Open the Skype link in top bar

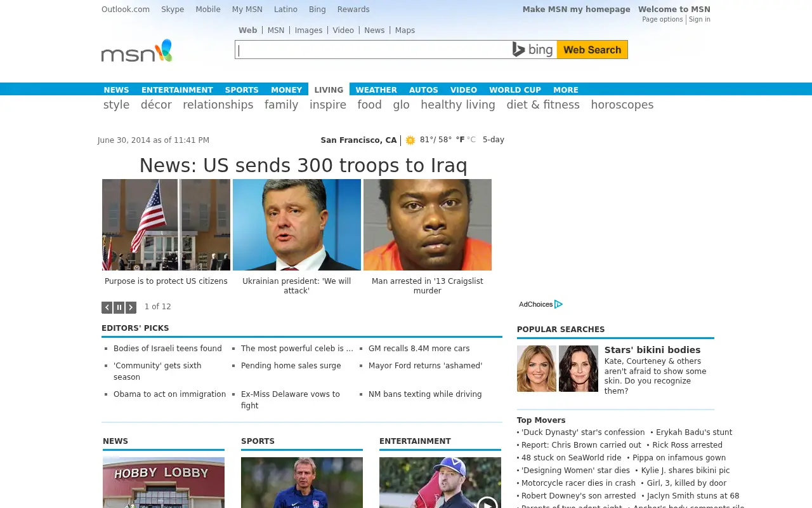(x=173, y=10)
